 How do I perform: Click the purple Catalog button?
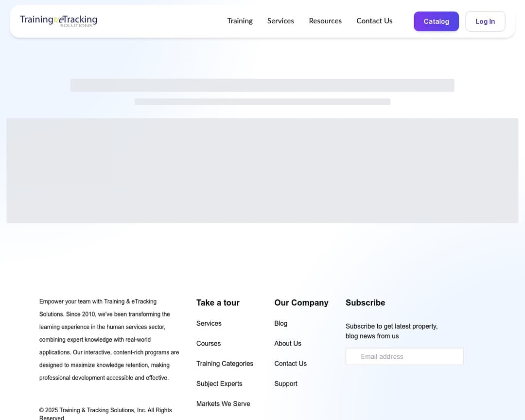coord(436,21)
